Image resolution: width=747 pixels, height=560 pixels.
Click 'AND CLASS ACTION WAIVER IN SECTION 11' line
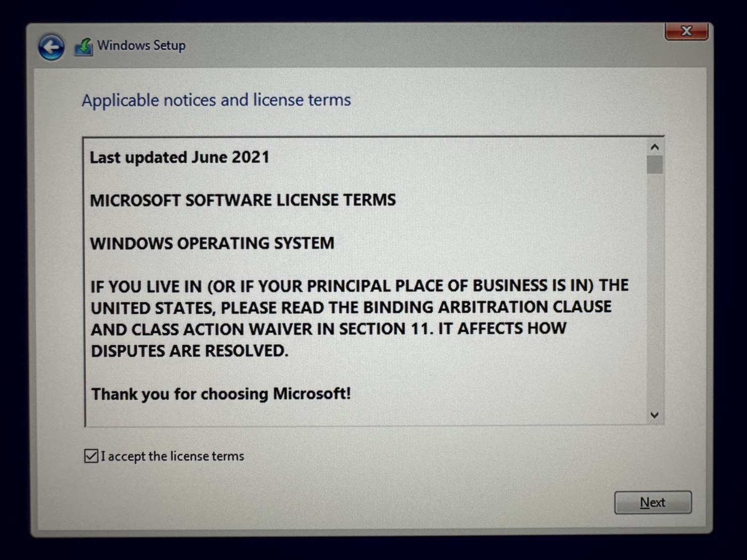point(328,329)
